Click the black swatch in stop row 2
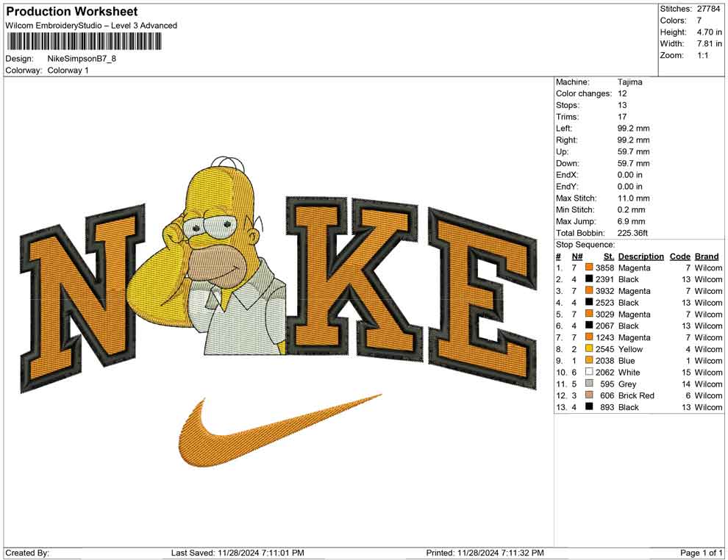728x560 pixels. [589, 279]
